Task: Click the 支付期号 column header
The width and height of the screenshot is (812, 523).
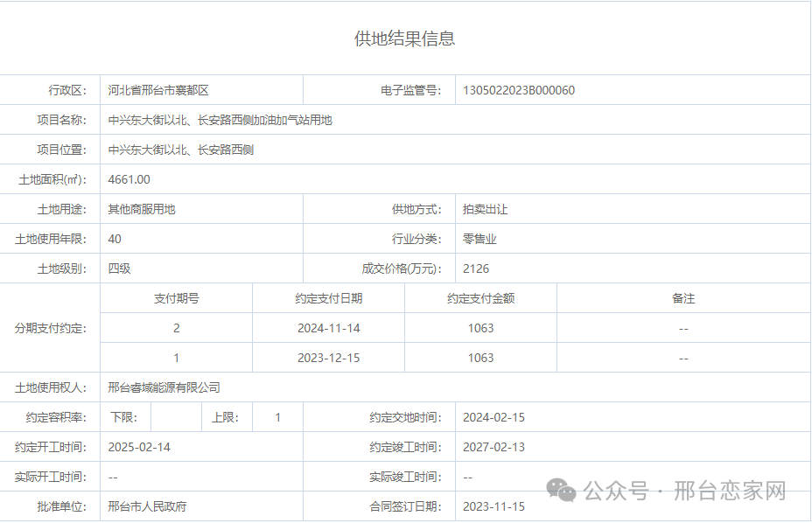Action: (176, 298)
